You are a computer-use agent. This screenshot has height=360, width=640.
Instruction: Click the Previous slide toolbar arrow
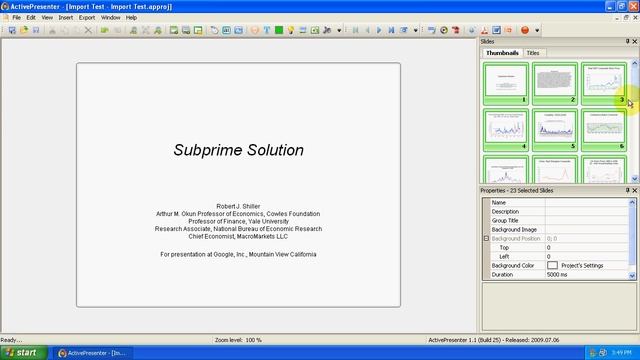(x=367, y=30)
